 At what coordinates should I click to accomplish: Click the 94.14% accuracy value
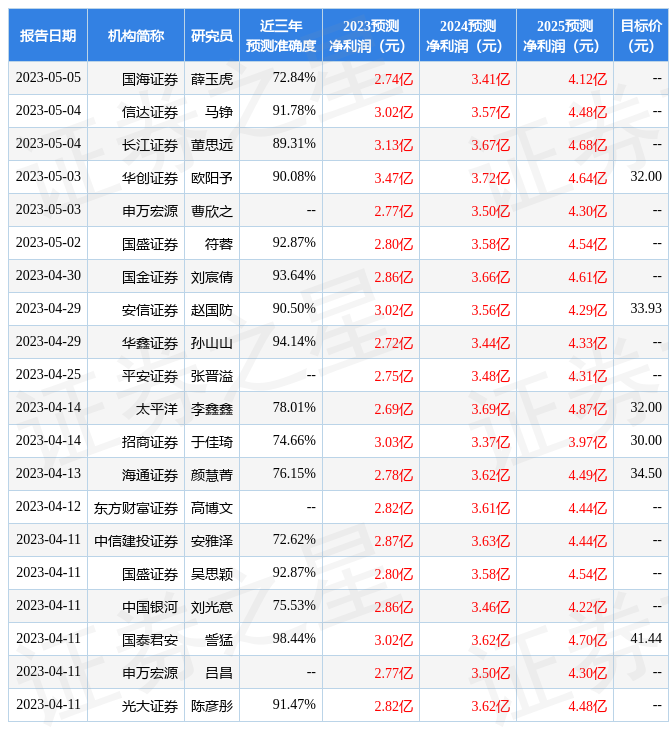click(x=294, y=341)
